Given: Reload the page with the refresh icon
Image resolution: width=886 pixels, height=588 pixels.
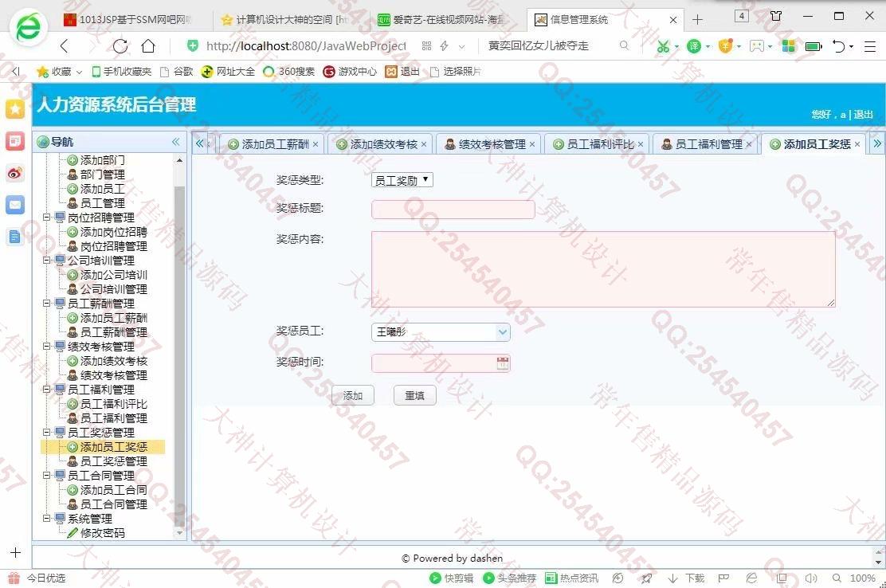Looking at the screenshot, I should (x=120, y=46).
